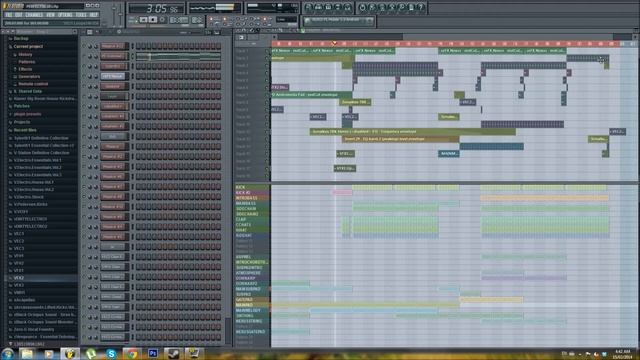This screenshot has height=360, width=640.
Task: Select the Layer channel button
Action: click(113, 96)
